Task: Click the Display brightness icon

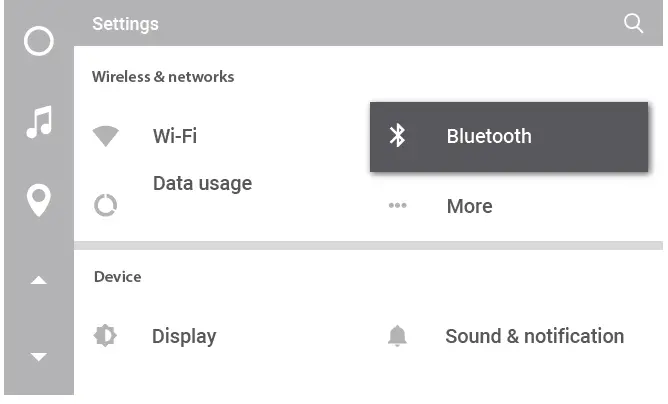Action: click(105, 336)
